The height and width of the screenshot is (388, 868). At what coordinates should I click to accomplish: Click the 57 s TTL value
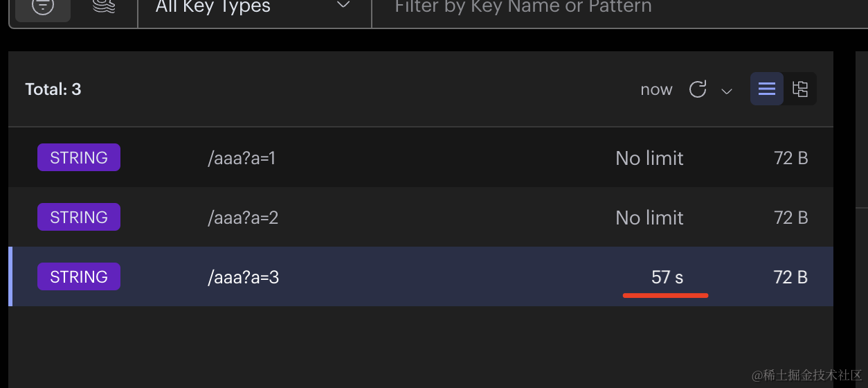pos(667,277)
